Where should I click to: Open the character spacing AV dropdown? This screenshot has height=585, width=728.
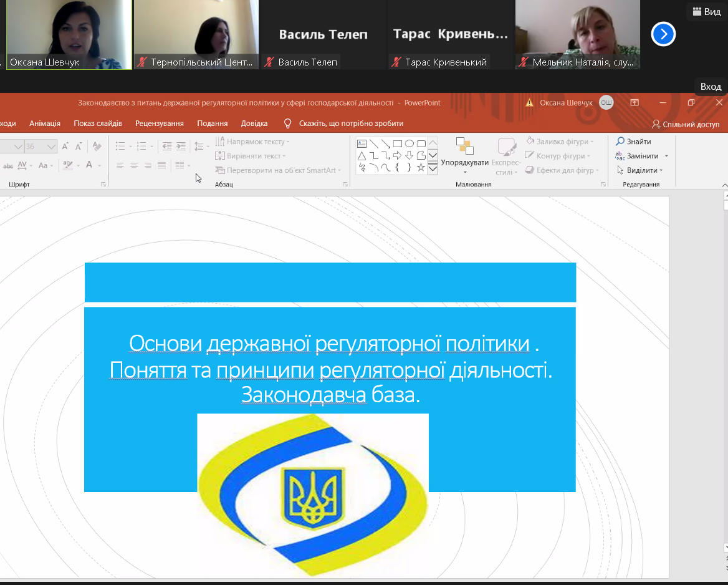coord(24,165)
